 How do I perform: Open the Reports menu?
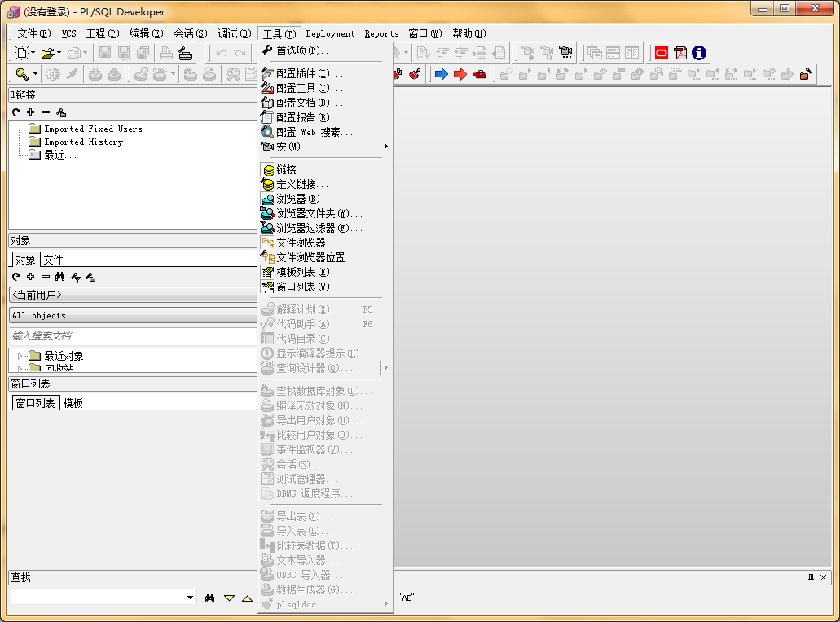click(x=381, y=33)
